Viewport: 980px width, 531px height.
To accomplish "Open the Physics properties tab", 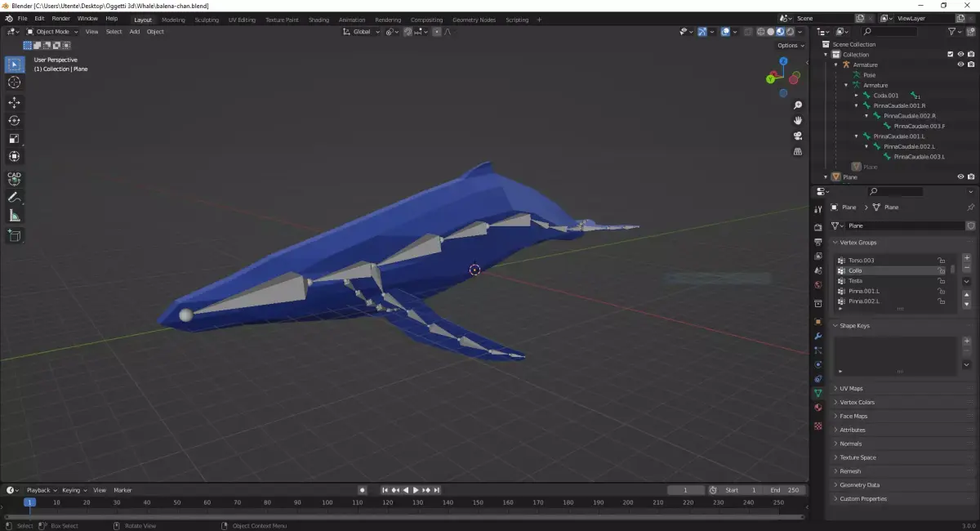I will click(x=817, y=364).
